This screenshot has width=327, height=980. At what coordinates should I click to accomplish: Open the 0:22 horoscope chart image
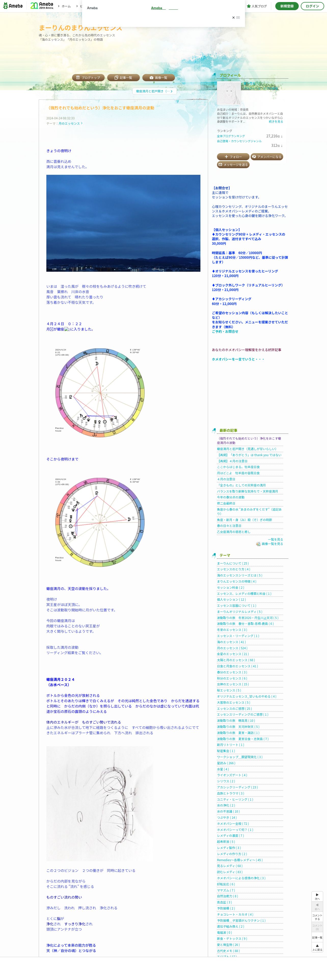100,392
